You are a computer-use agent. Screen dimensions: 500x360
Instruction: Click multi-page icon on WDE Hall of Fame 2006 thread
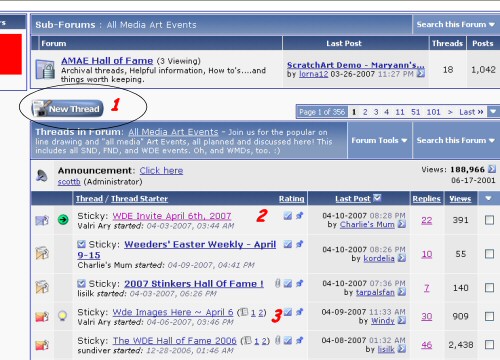tap(248, 341)
